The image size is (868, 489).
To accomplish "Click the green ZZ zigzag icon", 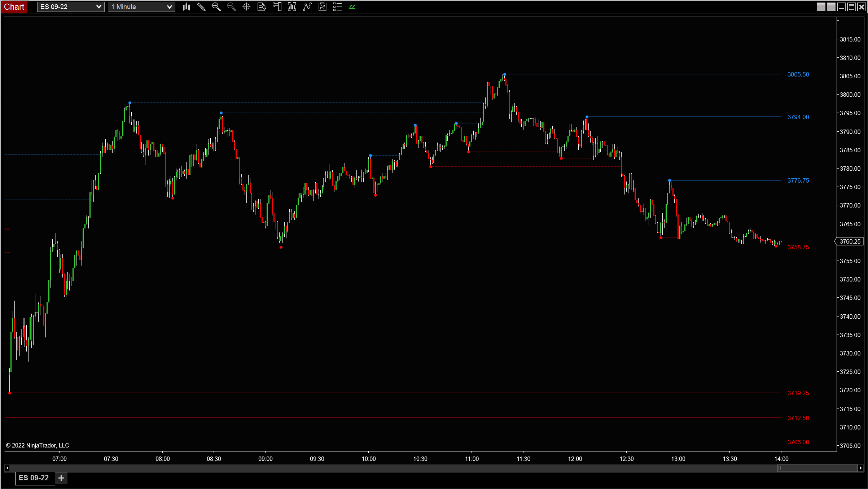I will pos(352,7).
